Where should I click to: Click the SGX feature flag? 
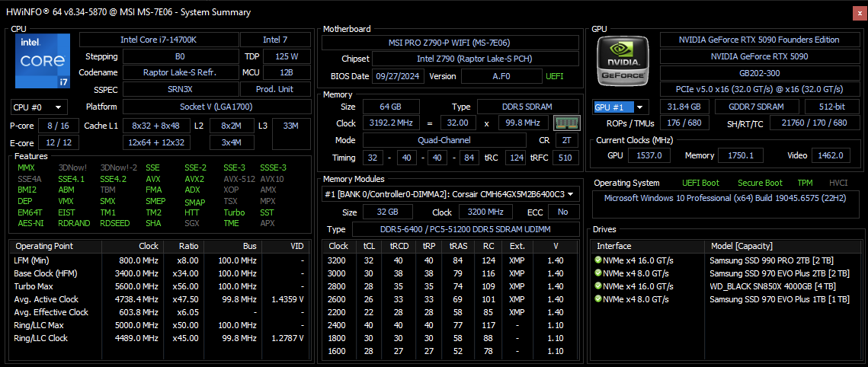[191, 223]
